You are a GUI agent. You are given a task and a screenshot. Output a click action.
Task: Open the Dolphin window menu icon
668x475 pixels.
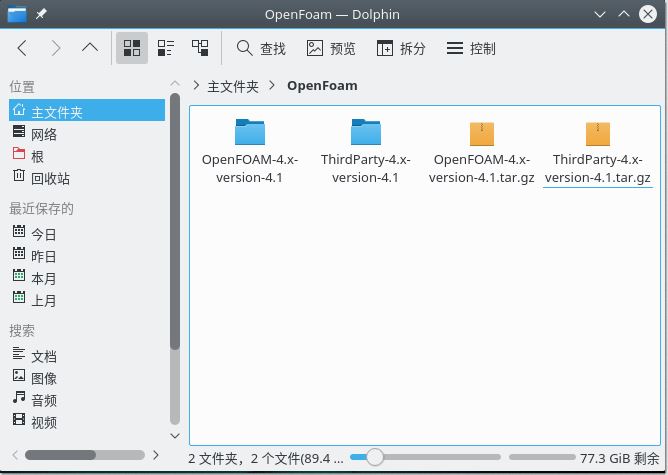(17, 14)
